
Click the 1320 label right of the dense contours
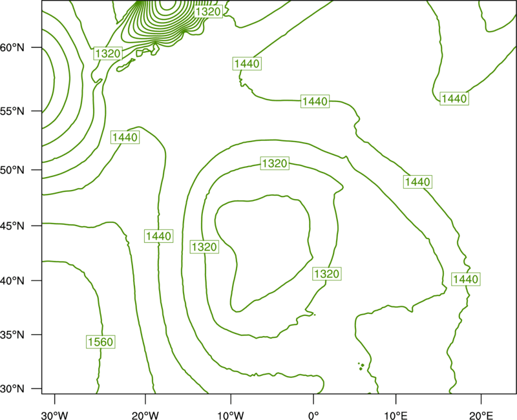(208, 12)
